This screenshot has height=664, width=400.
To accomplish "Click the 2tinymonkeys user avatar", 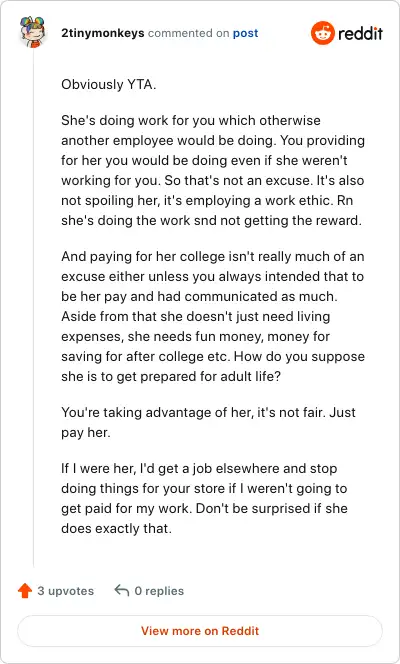I will (x=32, y=32).
